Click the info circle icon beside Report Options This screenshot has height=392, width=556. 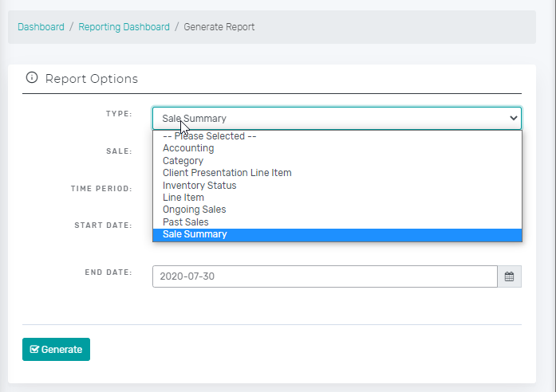[x=32, y=77]
